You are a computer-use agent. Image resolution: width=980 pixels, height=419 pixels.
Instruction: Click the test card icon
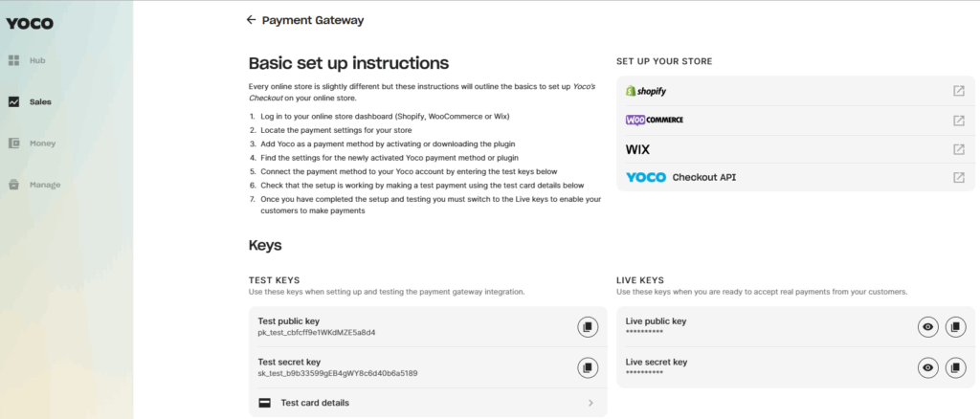[x=265, y=403]
